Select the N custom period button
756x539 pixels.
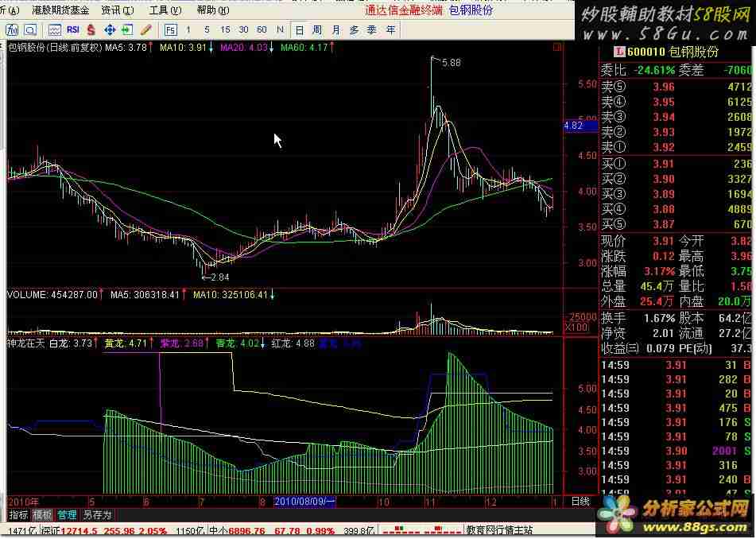click(x=280, y=30)
